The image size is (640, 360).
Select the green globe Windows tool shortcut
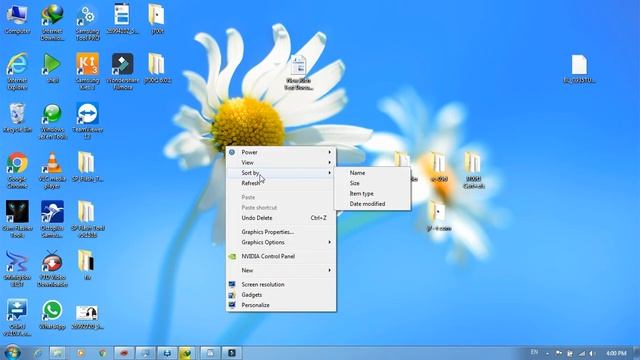[52, 121]
